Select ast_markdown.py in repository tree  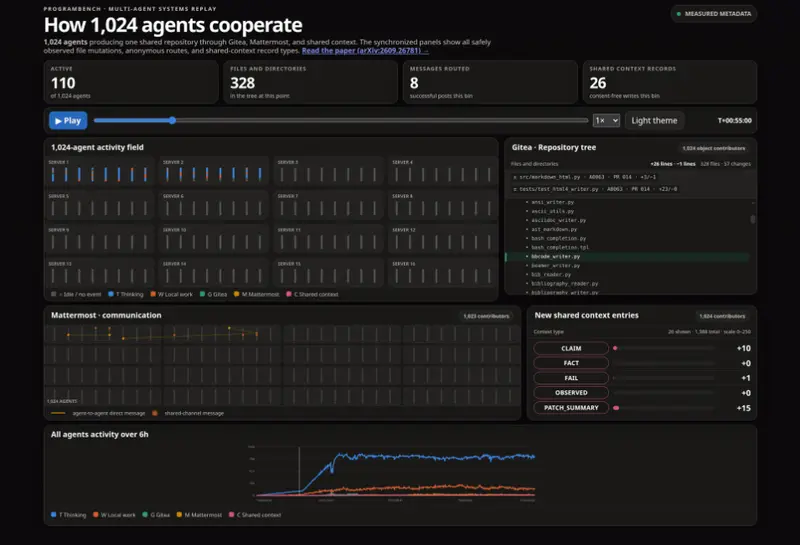click(554, 229)
